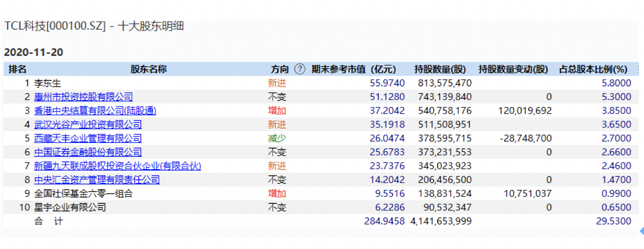Screen dimensions: 644x249
Task: Click the 持股数量(股) column header
Action: coord(440,69)
